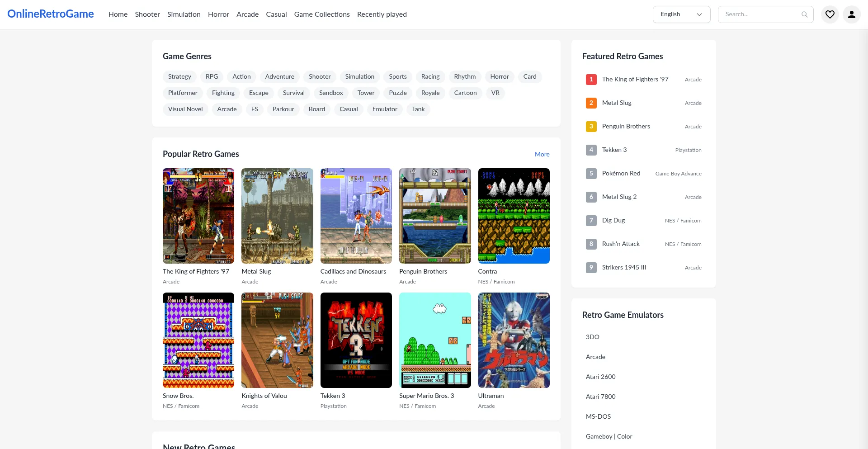Go to OnlineRetroGame logo homepage

pyautogui.click(x=51, y=14)
